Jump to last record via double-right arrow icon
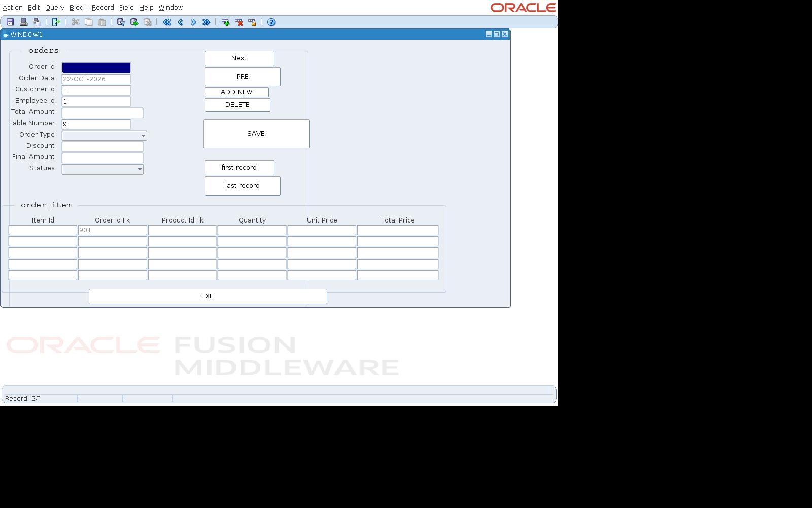 [x=206, y=22]
